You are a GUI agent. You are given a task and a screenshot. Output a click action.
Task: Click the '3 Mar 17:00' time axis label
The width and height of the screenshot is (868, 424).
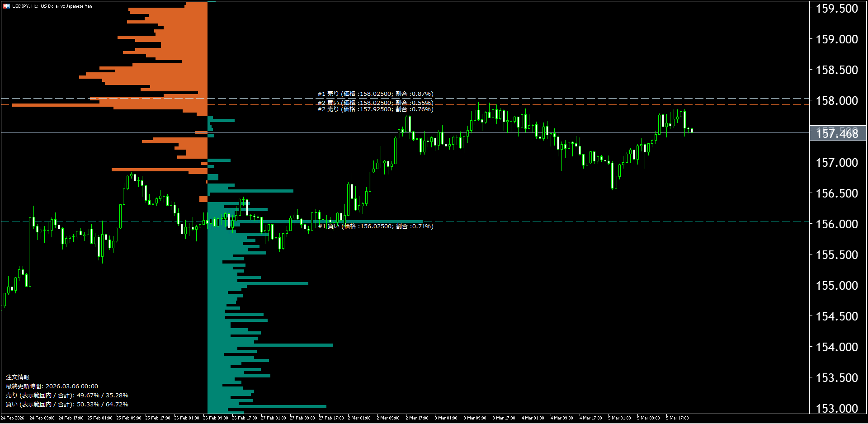[504, 418]
